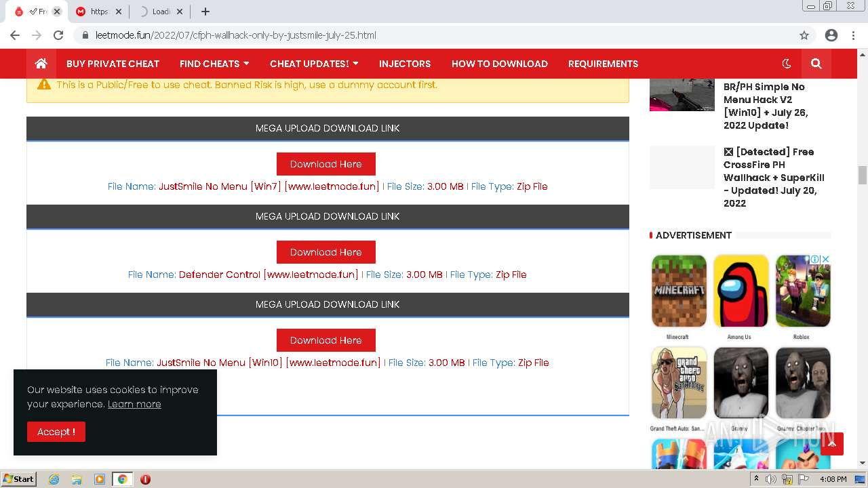Show hidden system tray icons
The image size is (868, 488).
(x=757, y=479)
